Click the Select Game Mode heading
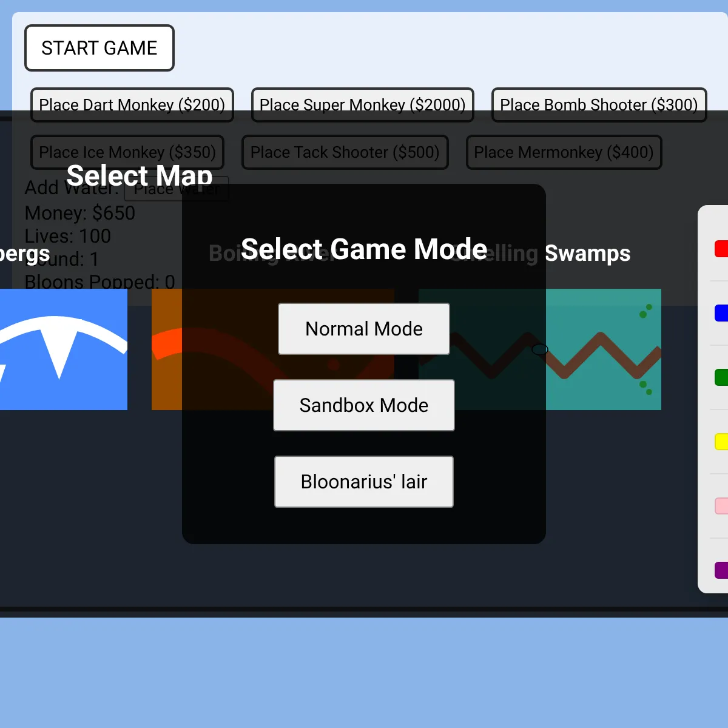728x728 pixels. click(364, 249)
